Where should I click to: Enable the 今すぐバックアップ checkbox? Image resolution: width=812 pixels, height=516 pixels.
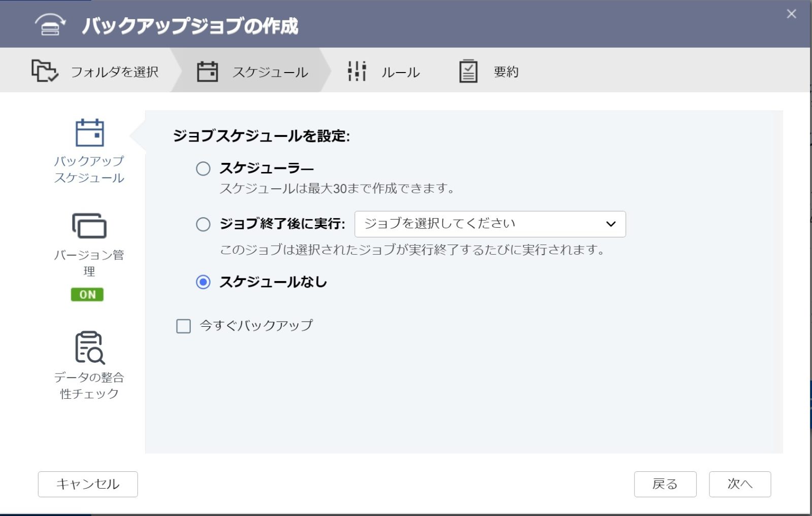pyautogui.click(x=183, y=326)
